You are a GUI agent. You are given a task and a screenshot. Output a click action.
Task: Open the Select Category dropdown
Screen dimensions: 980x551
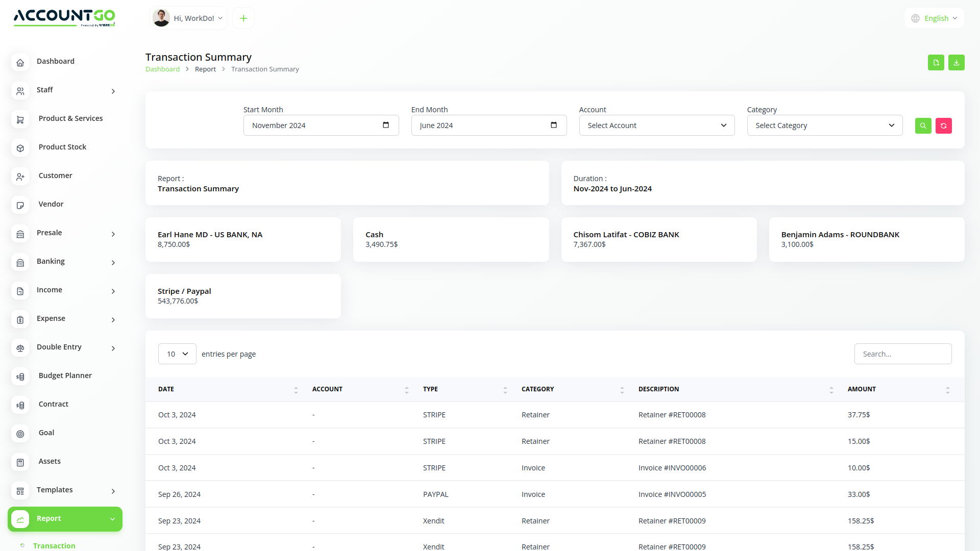click(x=824, y=125)
